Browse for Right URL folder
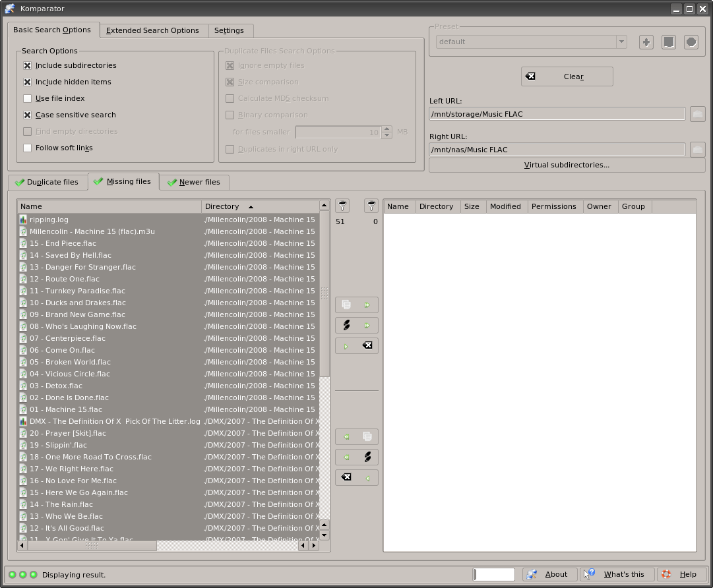713x588 pixels. pos(698,149)
